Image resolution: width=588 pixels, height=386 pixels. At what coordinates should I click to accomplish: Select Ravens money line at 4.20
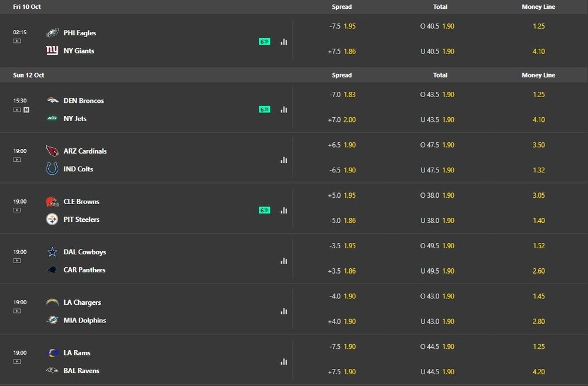point(538,372)
